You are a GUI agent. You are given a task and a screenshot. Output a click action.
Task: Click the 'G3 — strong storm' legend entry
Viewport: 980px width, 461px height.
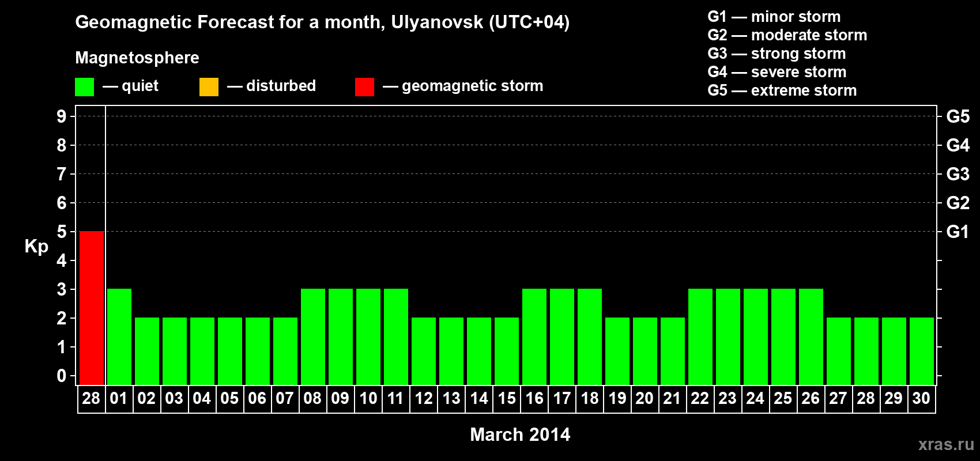[x=777, y=54]
